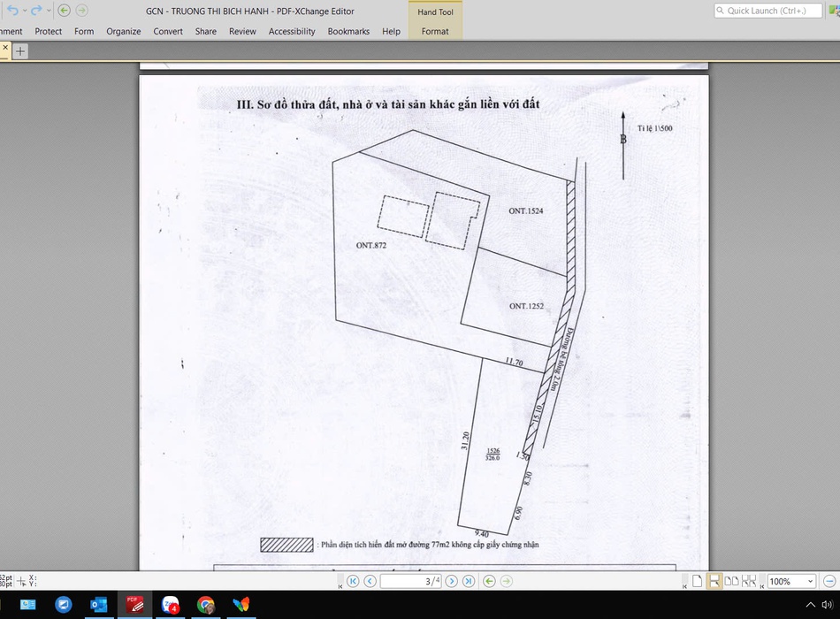Show hidden system tray icons
This screenshot has height=619, width=840.
(811, 605)
